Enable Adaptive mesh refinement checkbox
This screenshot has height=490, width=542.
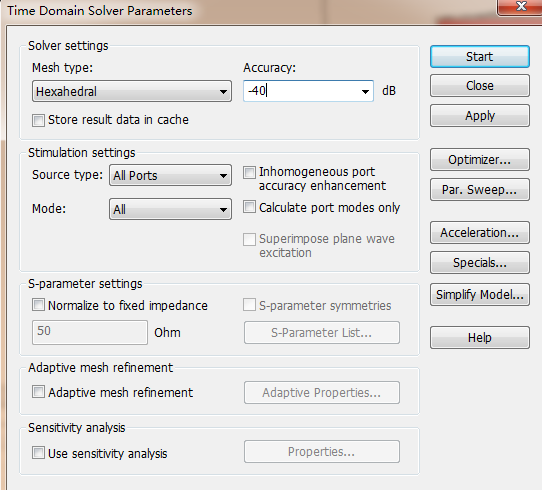38,392
